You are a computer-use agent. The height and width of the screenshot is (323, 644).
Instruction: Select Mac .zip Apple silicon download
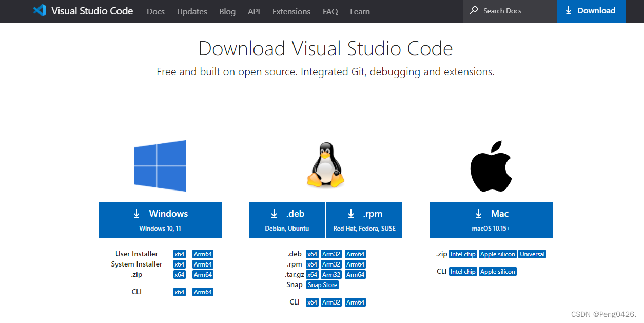[x=498, y=254]
